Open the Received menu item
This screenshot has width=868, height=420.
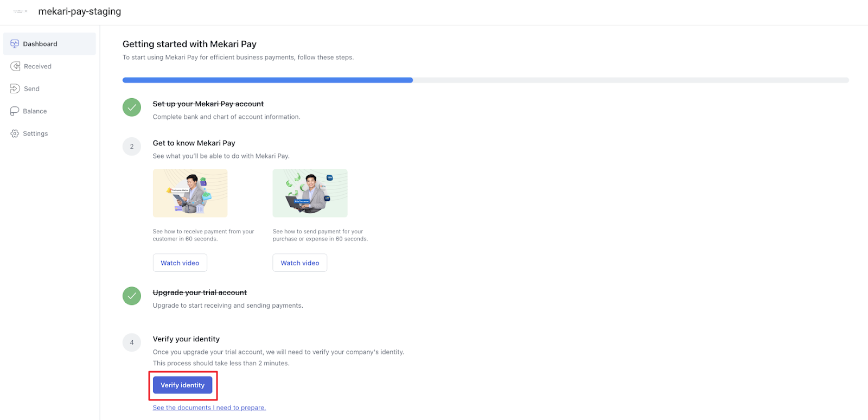point(49,66)
